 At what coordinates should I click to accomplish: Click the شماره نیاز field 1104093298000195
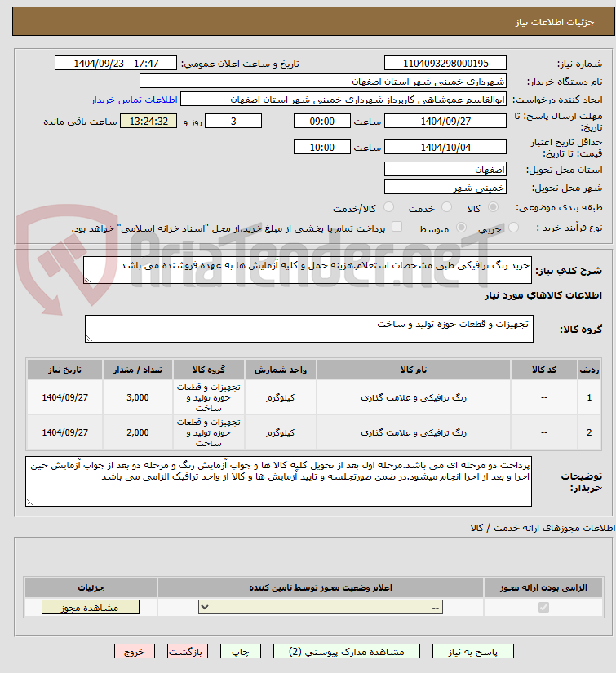(445, 63)
